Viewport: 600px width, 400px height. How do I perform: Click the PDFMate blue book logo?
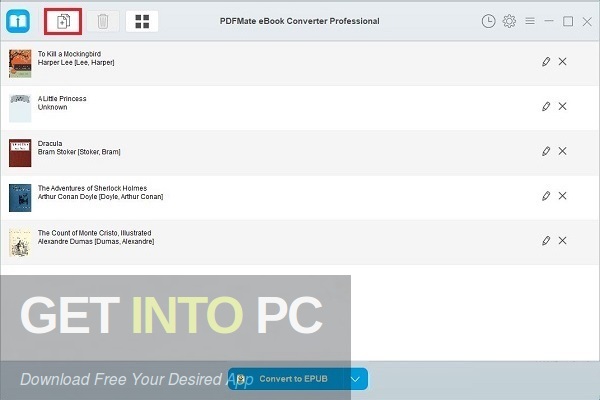coord(18,21)
